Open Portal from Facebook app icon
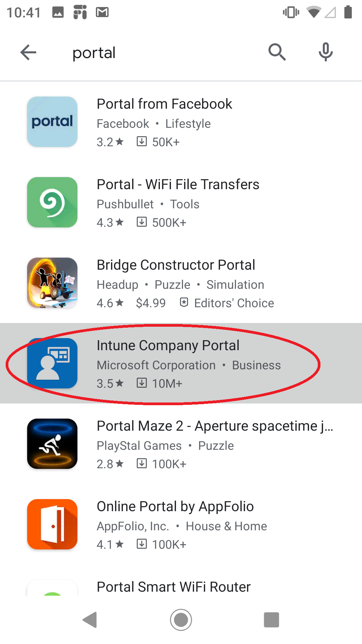 pyautogui.click(x=52, y=122)
